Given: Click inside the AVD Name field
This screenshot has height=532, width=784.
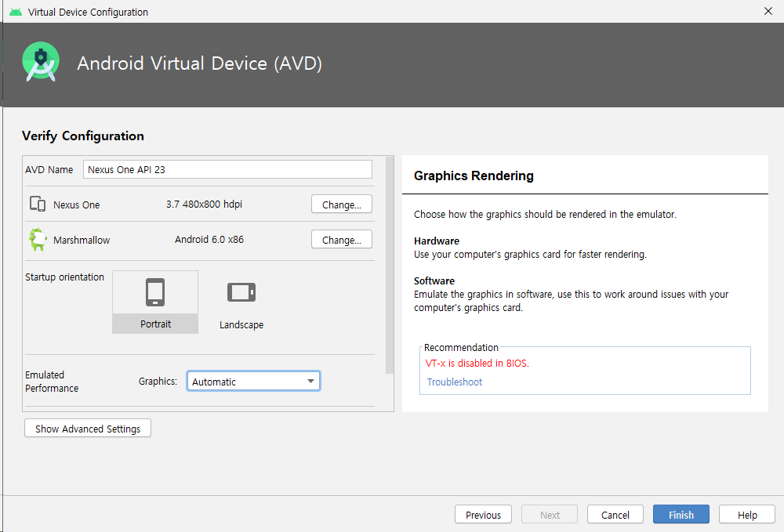Looking at the screenshot, I should click(227, 169).
